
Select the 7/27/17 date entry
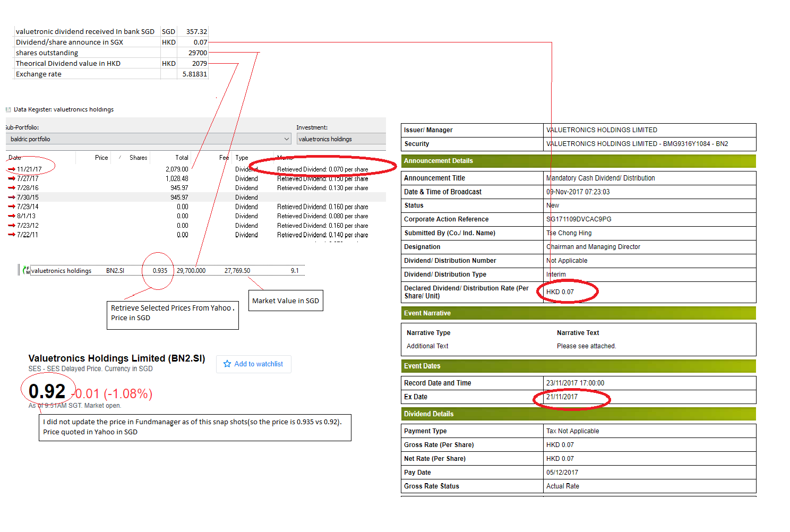point(28,178)
